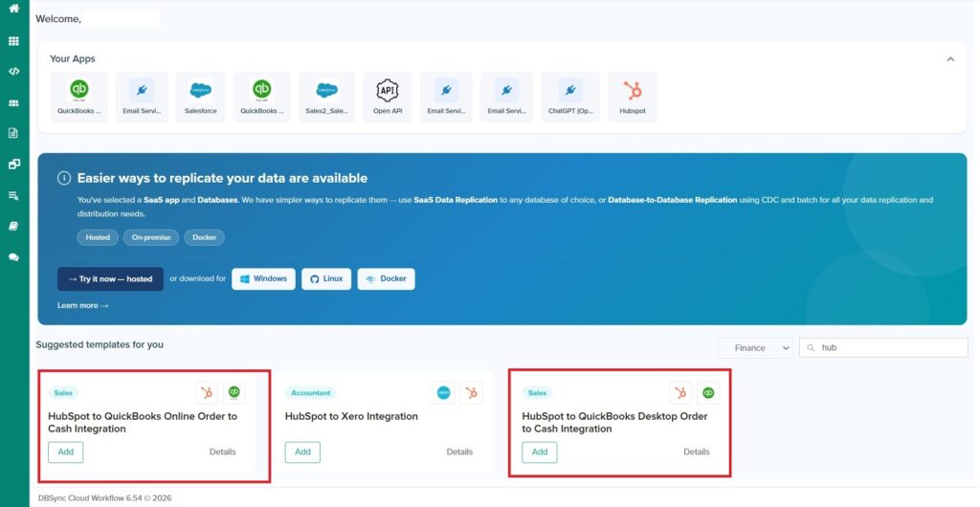Image resolution: width=980 pixels, height=507 pixels.
Task: Download for Windows
Action: click(x=264, y=278)
